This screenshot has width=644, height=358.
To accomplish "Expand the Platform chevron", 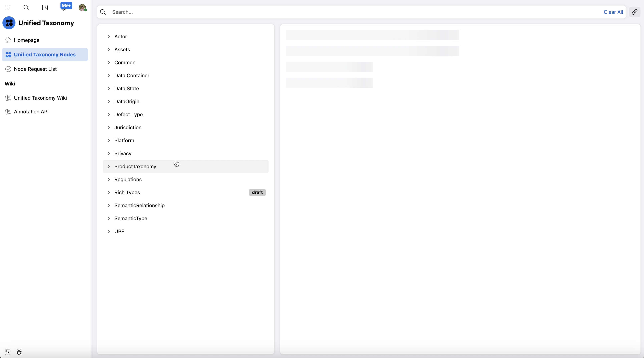I will click(109, 140).
